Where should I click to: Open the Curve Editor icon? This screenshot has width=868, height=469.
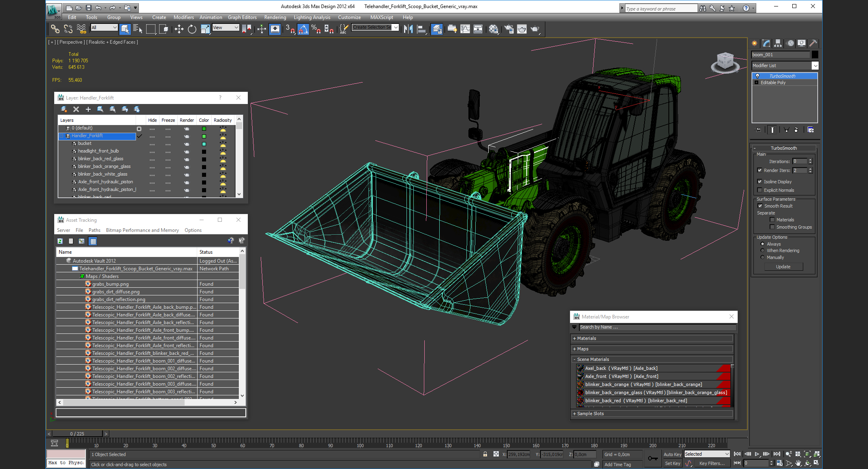465,29
